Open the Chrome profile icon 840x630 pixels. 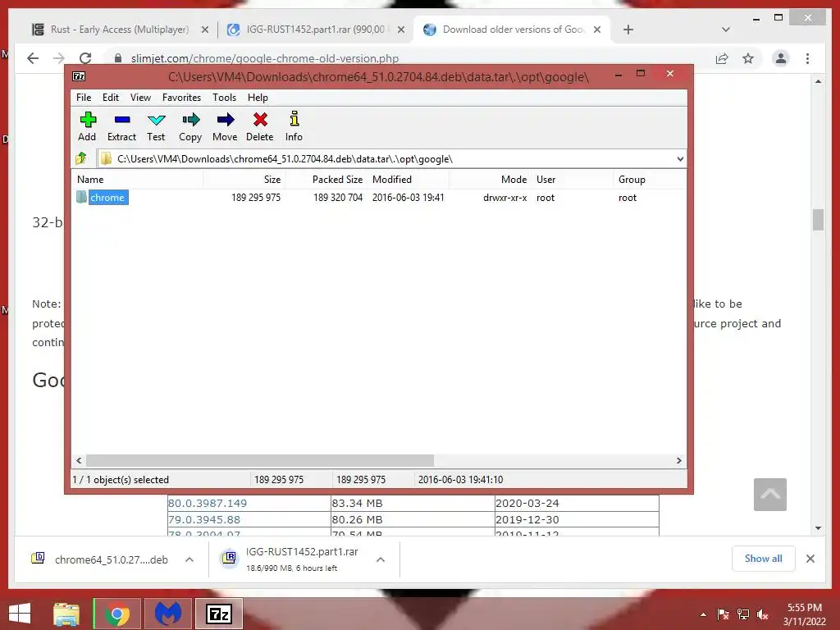(x=781, y=58)
